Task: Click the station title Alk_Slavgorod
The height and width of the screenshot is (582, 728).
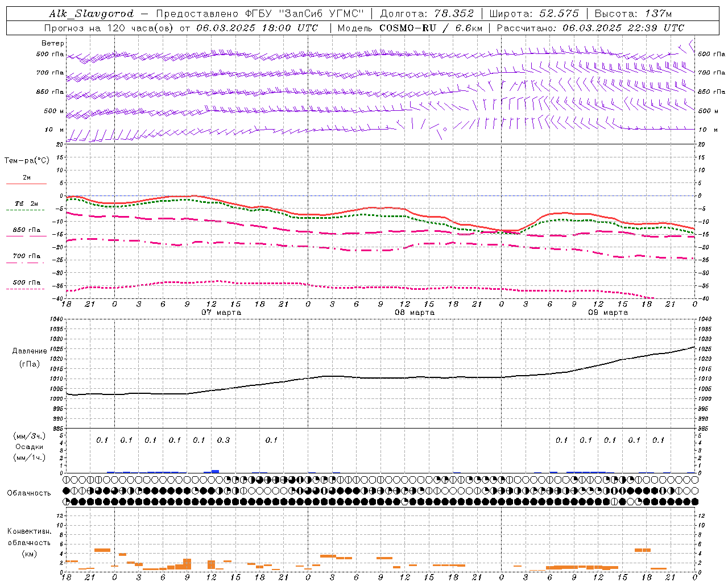Action: (92, 14)
